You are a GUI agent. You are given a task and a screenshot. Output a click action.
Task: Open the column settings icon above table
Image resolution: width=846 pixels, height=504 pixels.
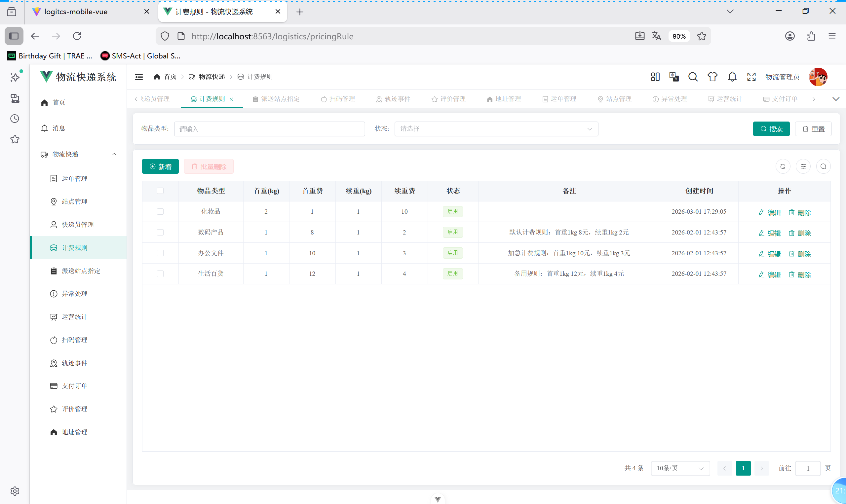pyautogui.click(x=803, y=166)
